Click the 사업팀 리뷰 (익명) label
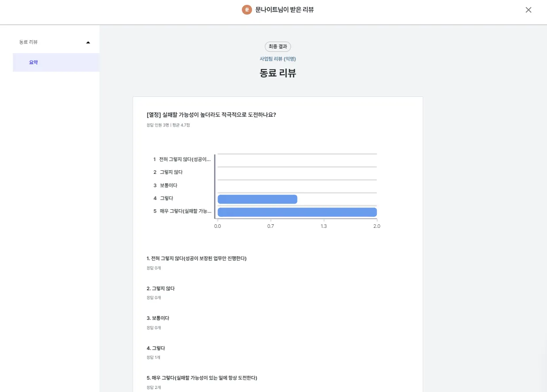 [x=278, y=59]
